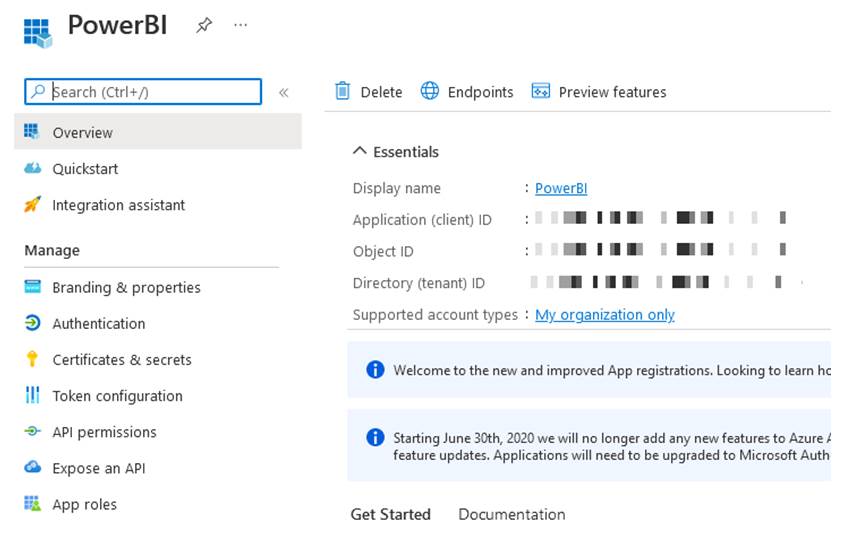Click the Object ID value
845x535 pixels.
coord(660,249)
